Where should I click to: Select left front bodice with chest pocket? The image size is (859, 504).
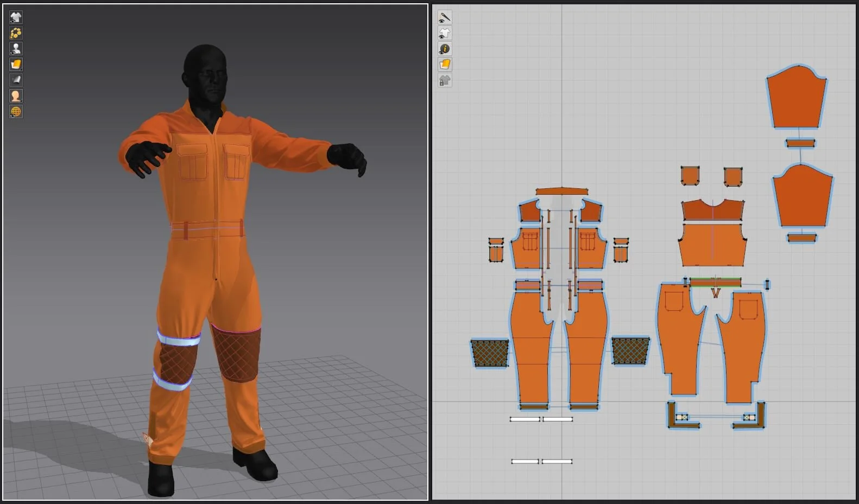pyautogui.click(x=527, y=248)
